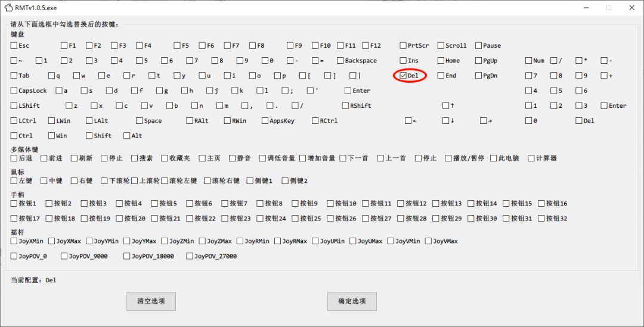Select the PrtScr checkbox
Screen dimensions: 644x327
[404, 45]
